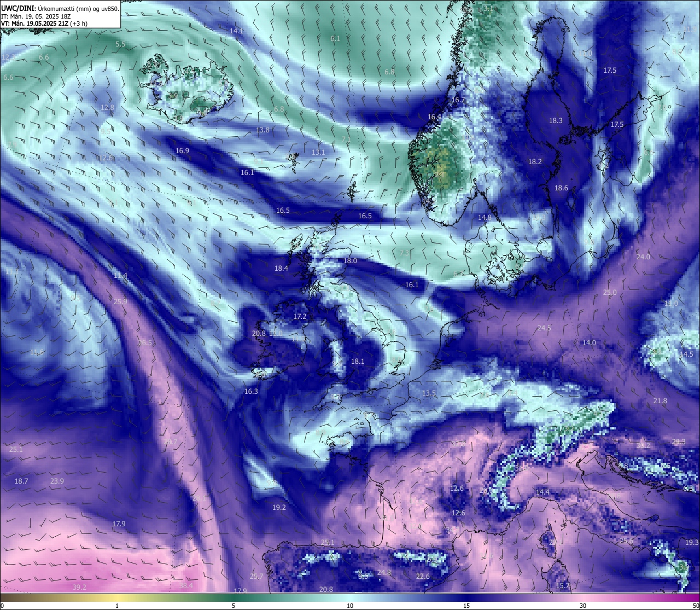This screenshot has height=610, width=700.
Task: Click the 13.5 value over the English Channel
Action: [x=429, y=393]
